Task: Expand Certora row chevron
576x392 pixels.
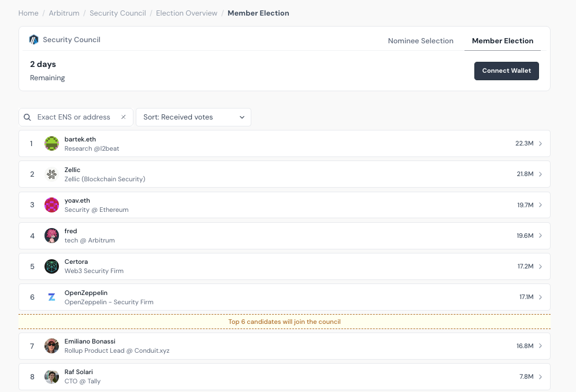Action: click(x=540, y=267)
